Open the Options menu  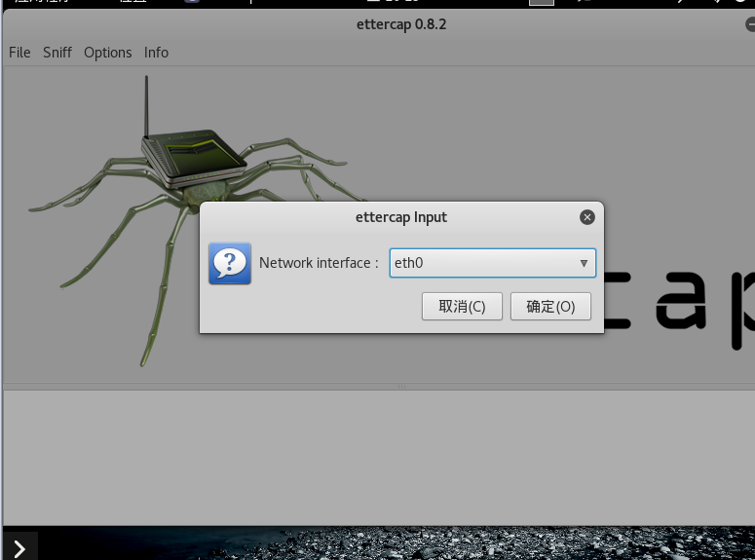click(x=108, y=53)
